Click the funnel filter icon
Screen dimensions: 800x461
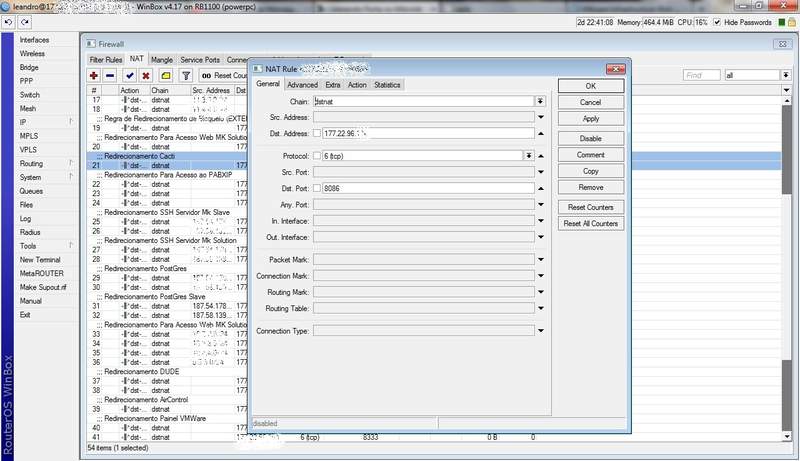tap(185, 75)
